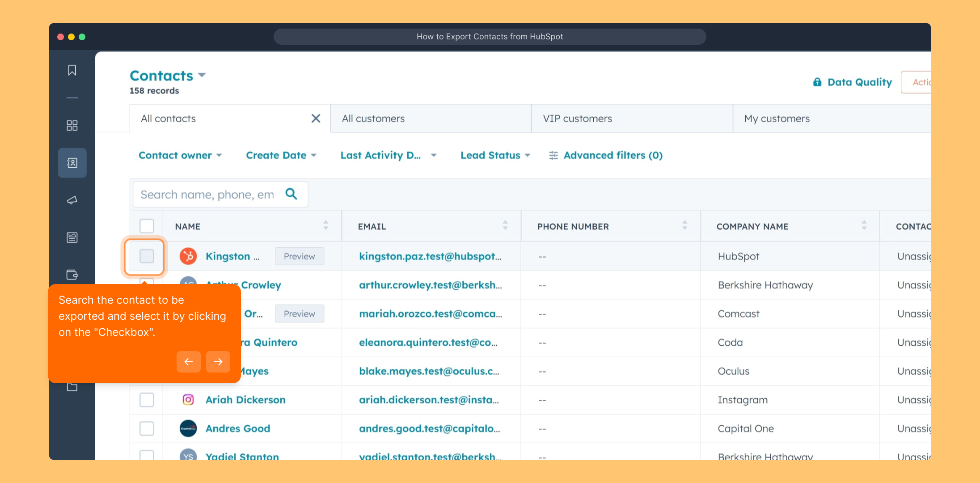Open the marketing megaphone sidebar icon
980x483 pixels.
pos(72,200)
